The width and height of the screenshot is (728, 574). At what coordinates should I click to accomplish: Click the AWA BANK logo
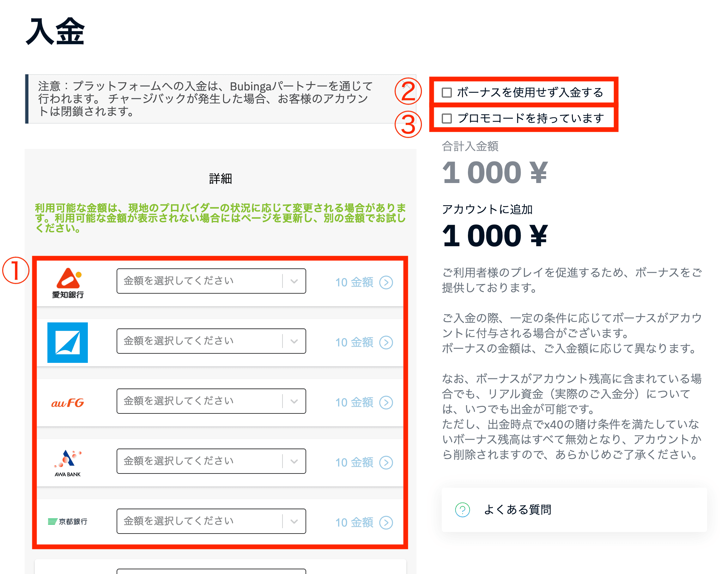pos(68,462)
